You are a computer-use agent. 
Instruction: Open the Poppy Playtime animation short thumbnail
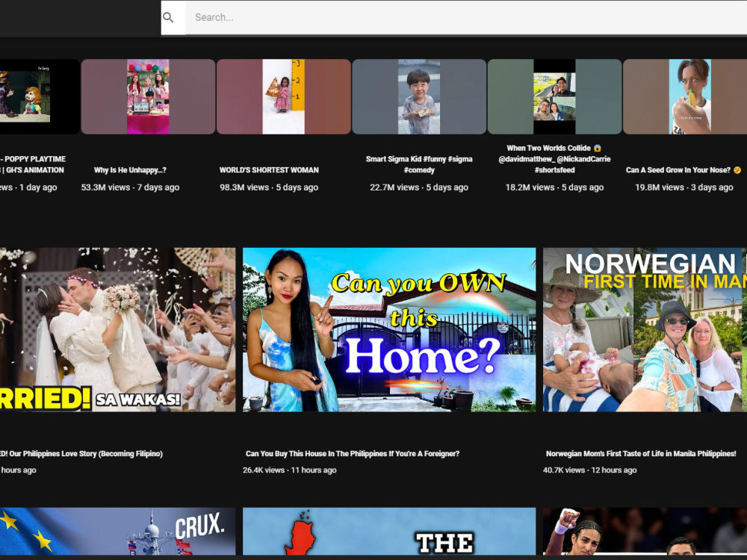tap(40, 96)
